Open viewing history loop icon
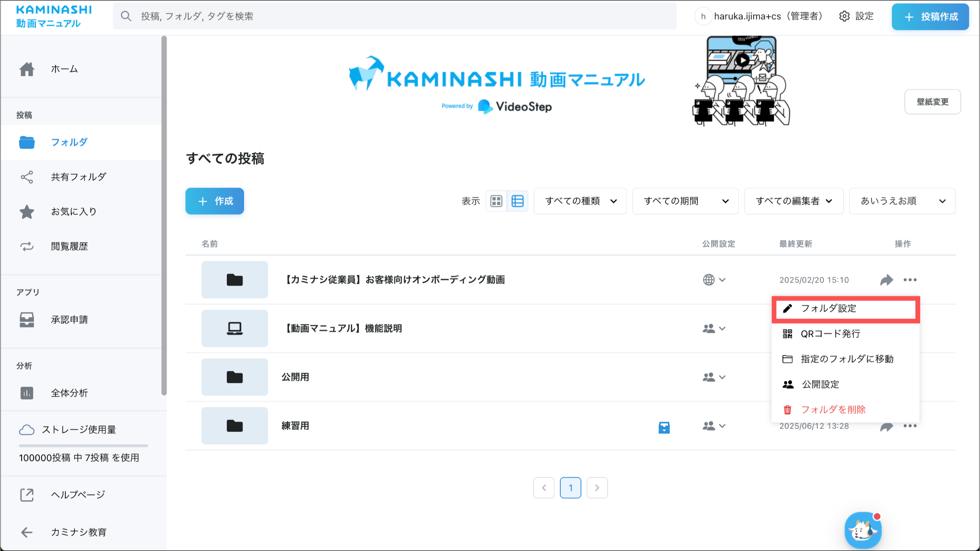 tap(27, 247)
